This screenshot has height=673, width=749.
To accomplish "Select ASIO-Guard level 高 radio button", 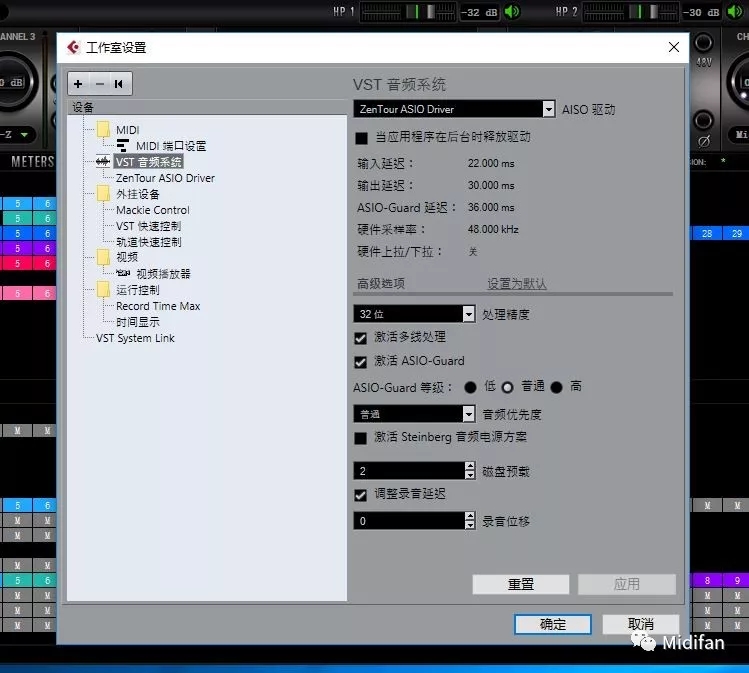I will click(556, 387).
